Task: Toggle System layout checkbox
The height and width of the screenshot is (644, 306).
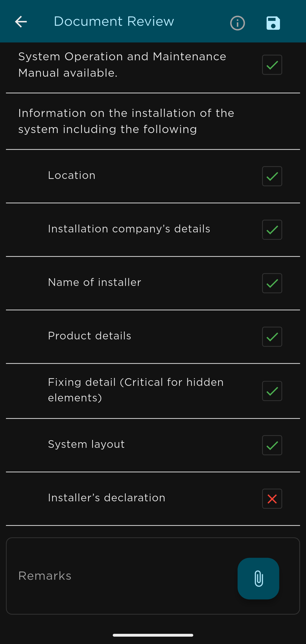Action: coord(272,445)
